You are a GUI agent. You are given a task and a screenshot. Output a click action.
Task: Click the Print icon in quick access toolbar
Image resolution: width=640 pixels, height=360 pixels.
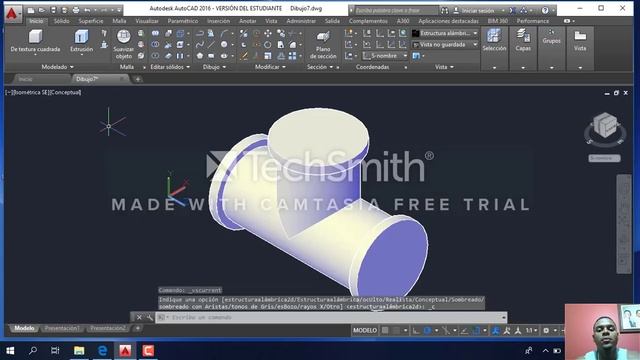[76, 10]
